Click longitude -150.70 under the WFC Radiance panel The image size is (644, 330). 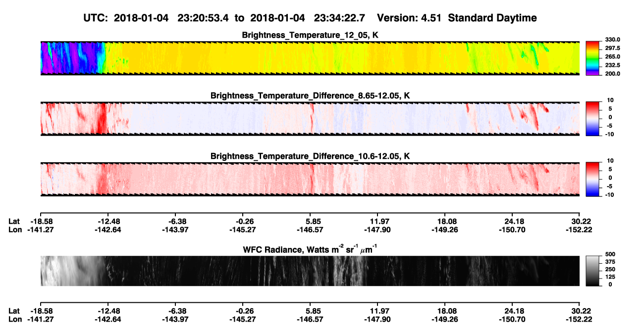pos(512,319)
